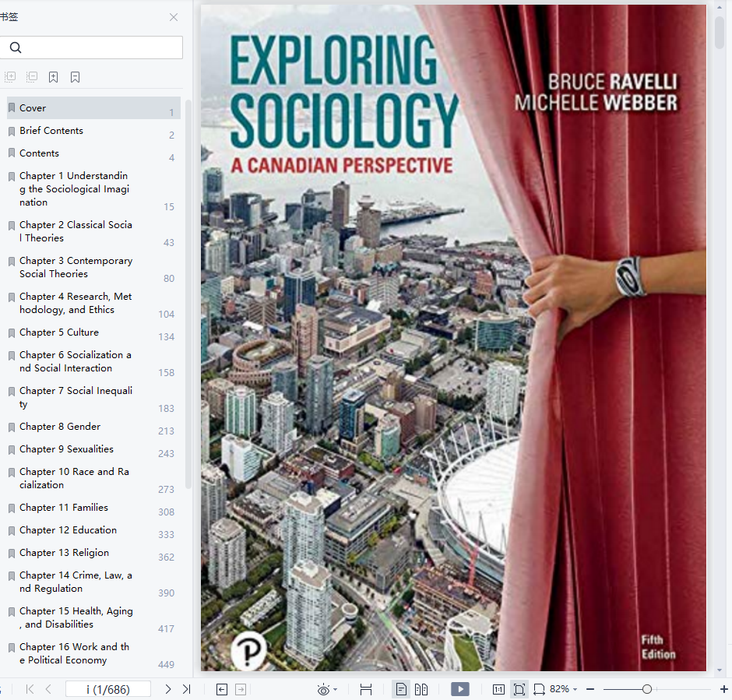
Task: Click the zoom slider handle
Action: [x=647, y=689]
